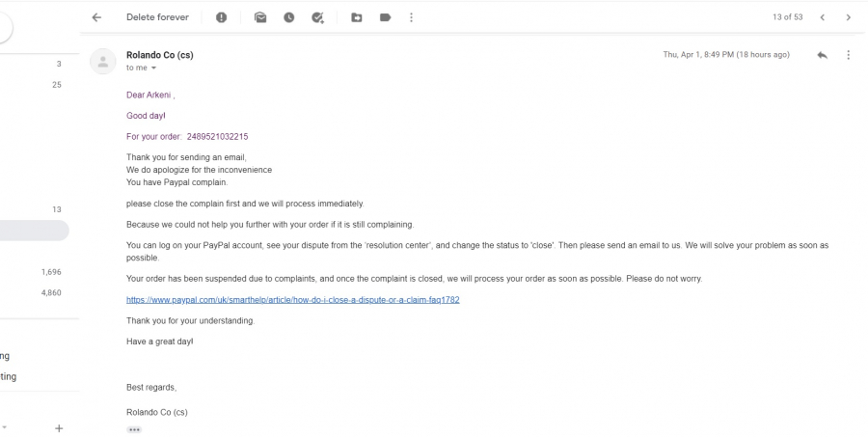Image resolution: width=868 pixels, height=437 pixels.
Task: Show trimmed content ellipsis below signature
Action: click(x=134, y=430)
